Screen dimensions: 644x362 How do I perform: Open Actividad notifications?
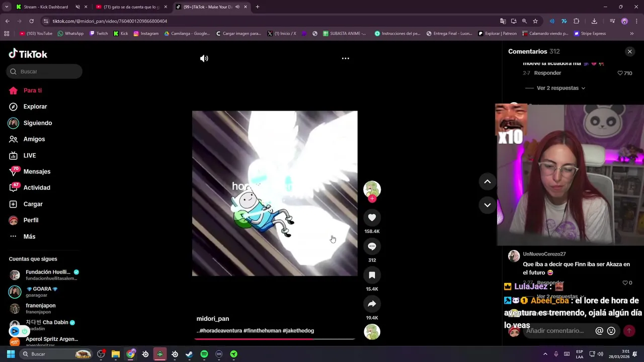[x=30, y=188]
